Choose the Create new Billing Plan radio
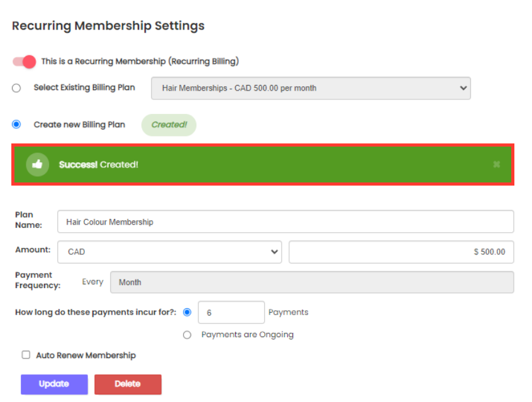 coord(16,125)
